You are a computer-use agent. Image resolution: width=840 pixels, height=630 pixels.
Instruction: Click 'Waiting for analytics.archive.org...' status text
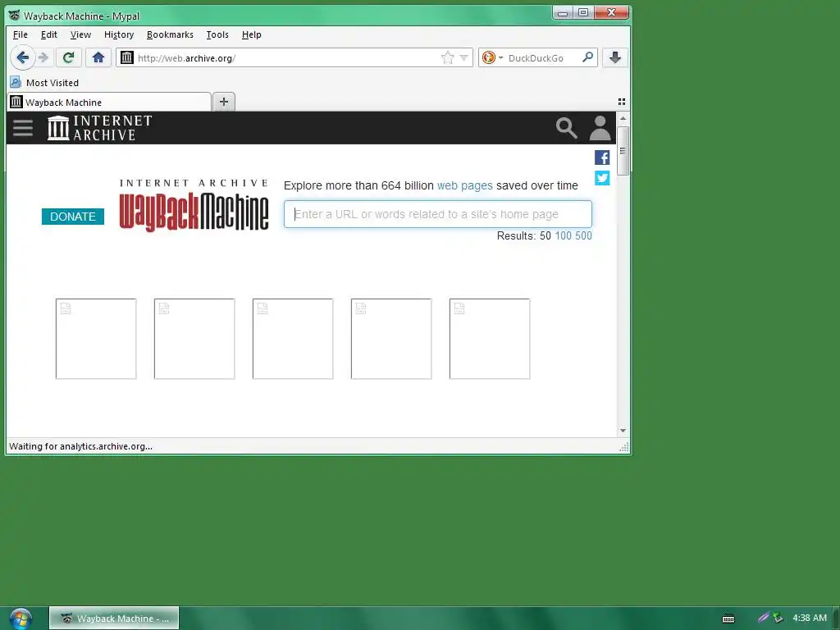[81, 446]
